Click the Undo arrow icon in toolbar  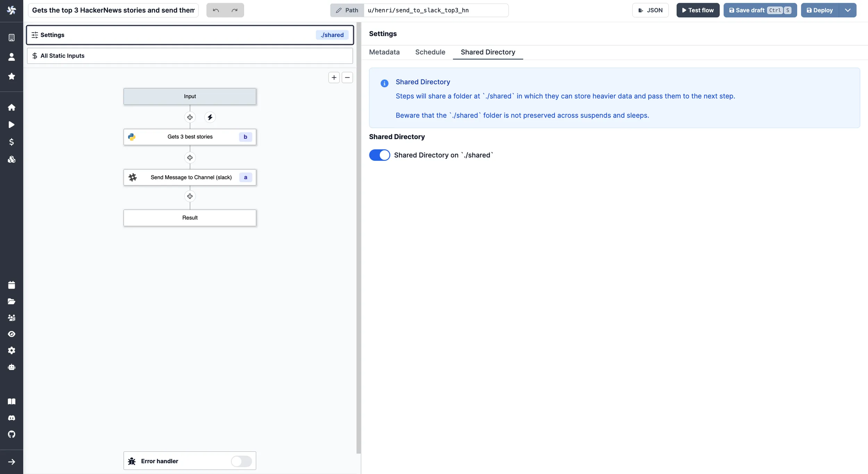click(216, 10)
